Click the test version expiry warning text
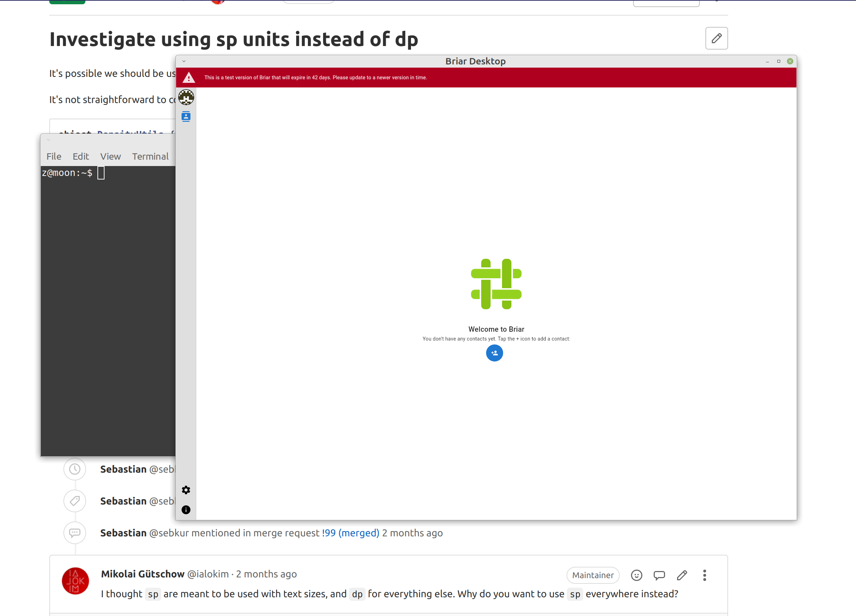 [x=316, y=78]
